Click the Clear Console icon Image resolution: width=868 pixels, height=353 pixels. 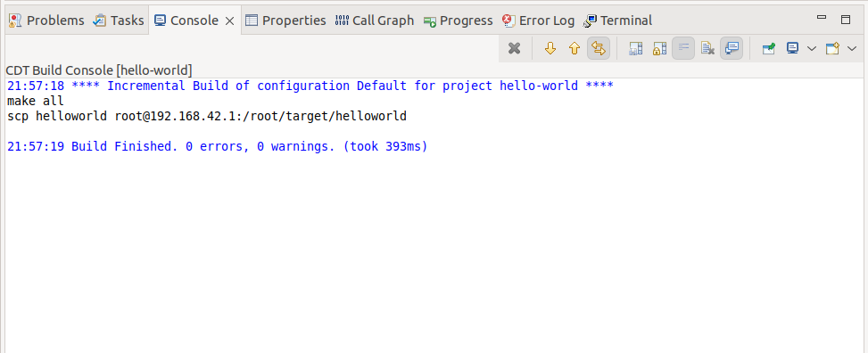pos(707,49)
